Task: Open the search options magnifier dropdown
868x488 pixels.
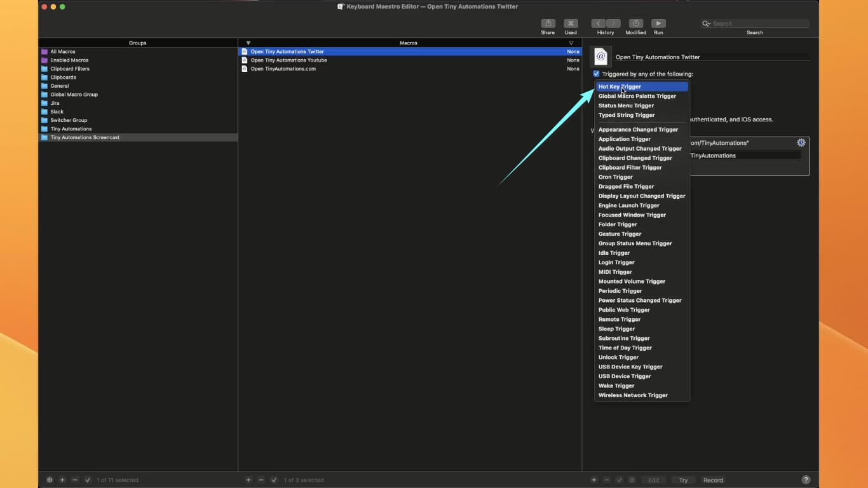Action: [707, 24]
